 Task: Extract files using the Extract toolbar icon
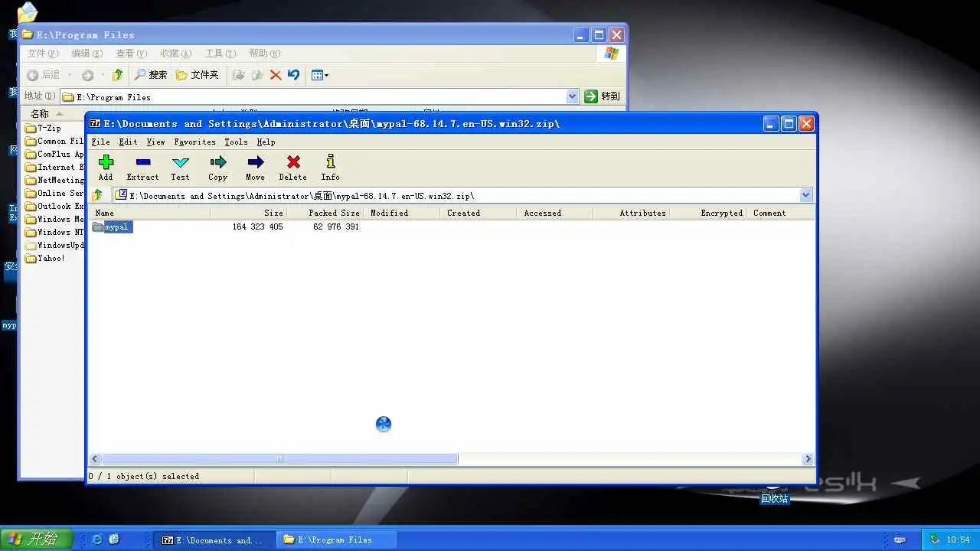[142, 168]
